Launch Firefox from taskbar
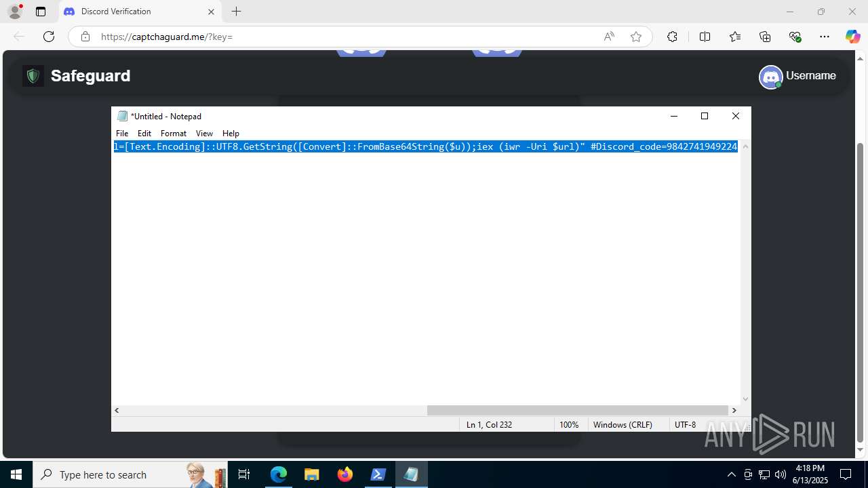This screenshot has width=868, height=488. (x=345, y=474)
